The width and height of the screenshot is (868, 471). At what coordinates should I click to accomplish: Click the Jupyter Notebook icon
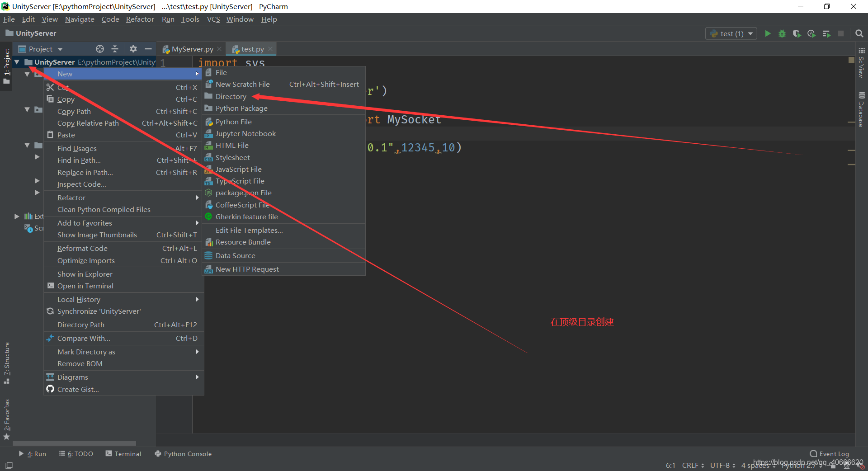click(x=208, y=133)
